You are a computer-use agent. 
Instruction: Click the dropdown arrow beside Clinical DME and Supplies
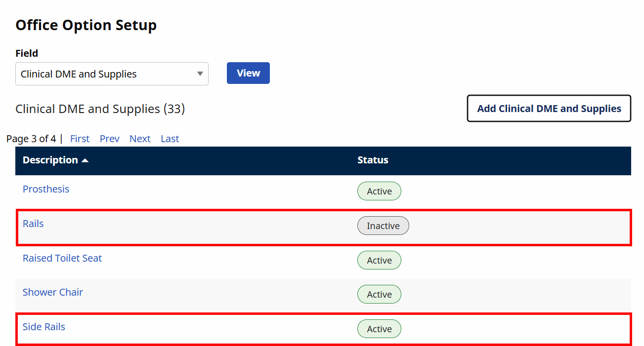pyautogui.click(x=200, y=73)
